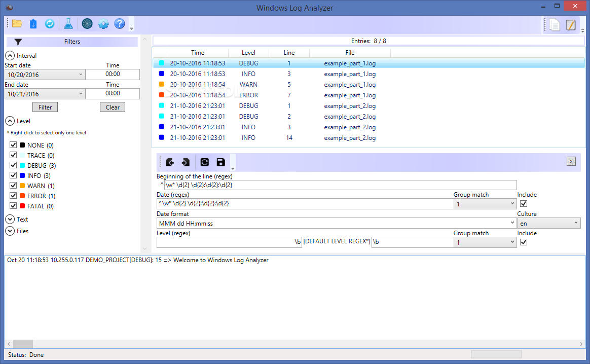Sort entries by Level column header
Image resolution: width=590 pixels, height=364 pixels.
(x=248, y=53)
